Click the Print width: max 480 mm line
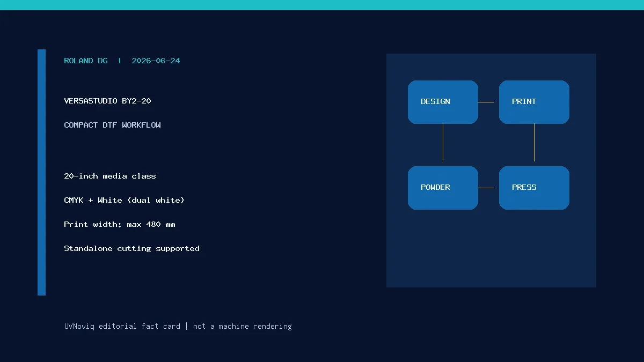 [120, 224]
